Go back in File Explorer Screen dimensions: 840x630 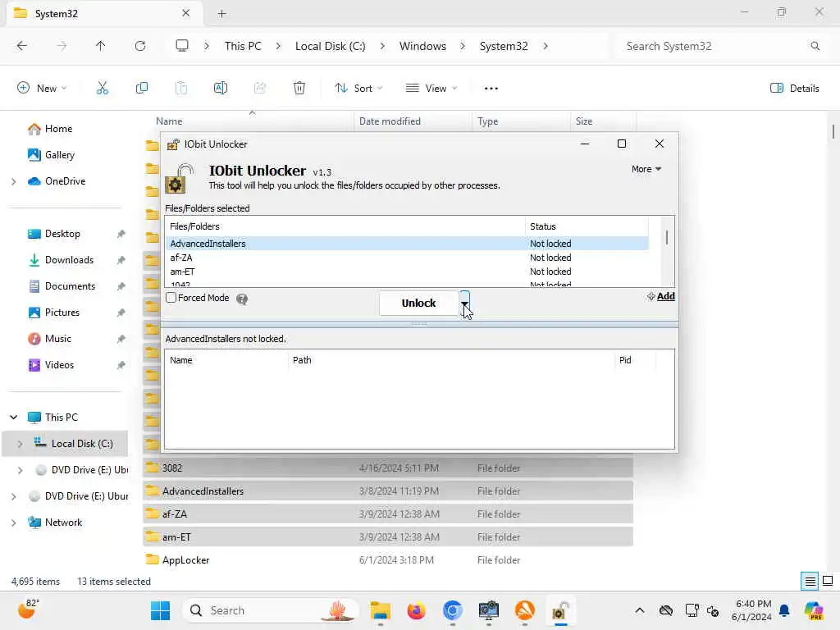pos(22,46)
